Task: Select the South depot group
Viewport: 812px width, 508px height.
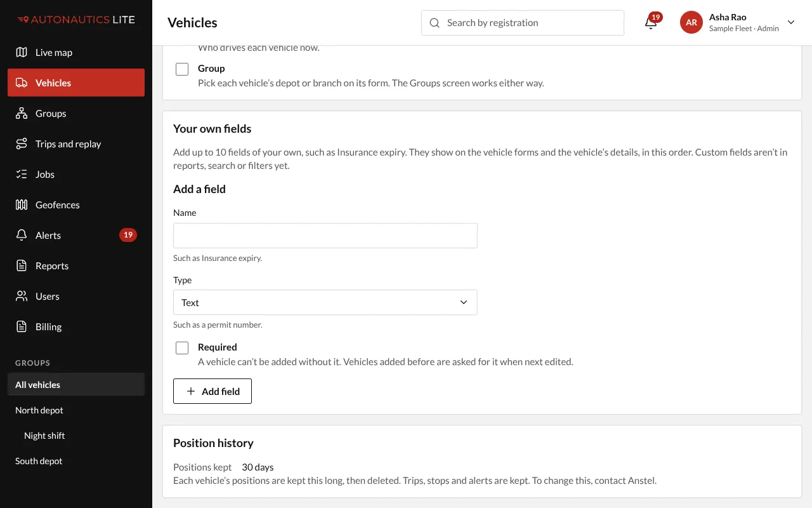Action: (76, 461)
